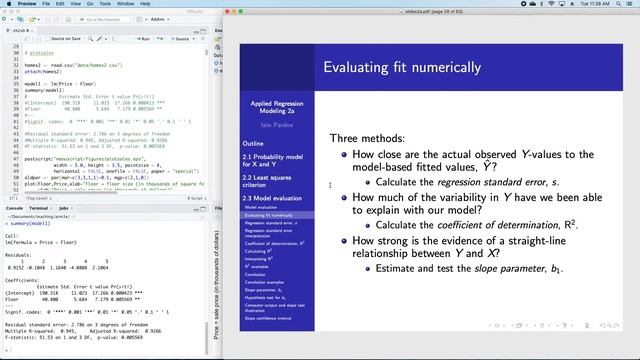Click the Source button in editor
The image size is (640, 360).
pyautogui.click(x=180, y=39)
